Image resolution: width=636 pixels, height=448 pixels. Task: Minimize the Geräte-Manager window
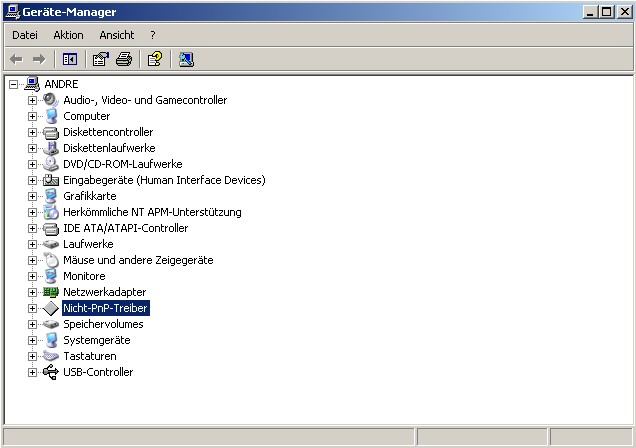(x=590, y=12)
